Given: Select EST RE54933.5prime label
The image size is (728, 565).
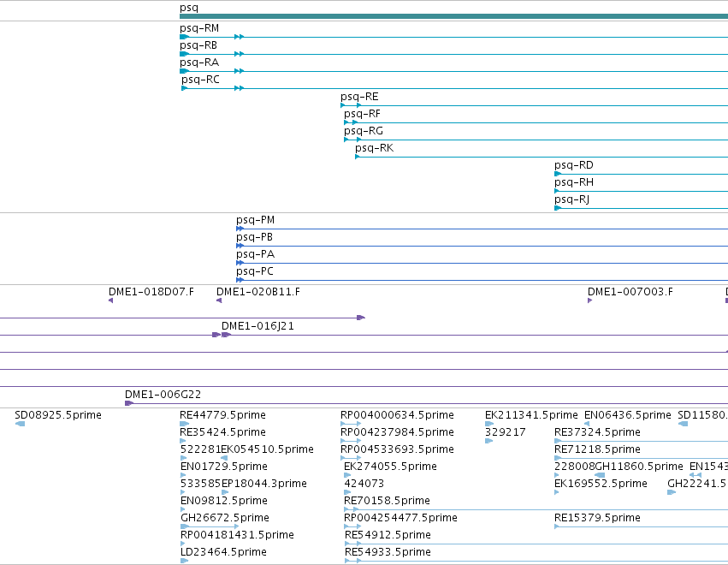Looking at the screenshot, I should (388, 552).
